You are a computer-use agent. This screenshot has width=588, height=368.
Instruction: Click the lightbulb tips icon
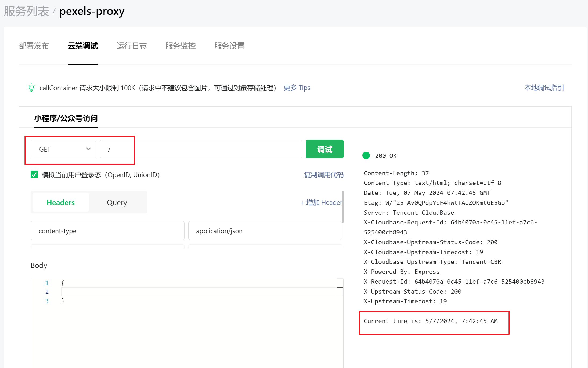point(31,88)
